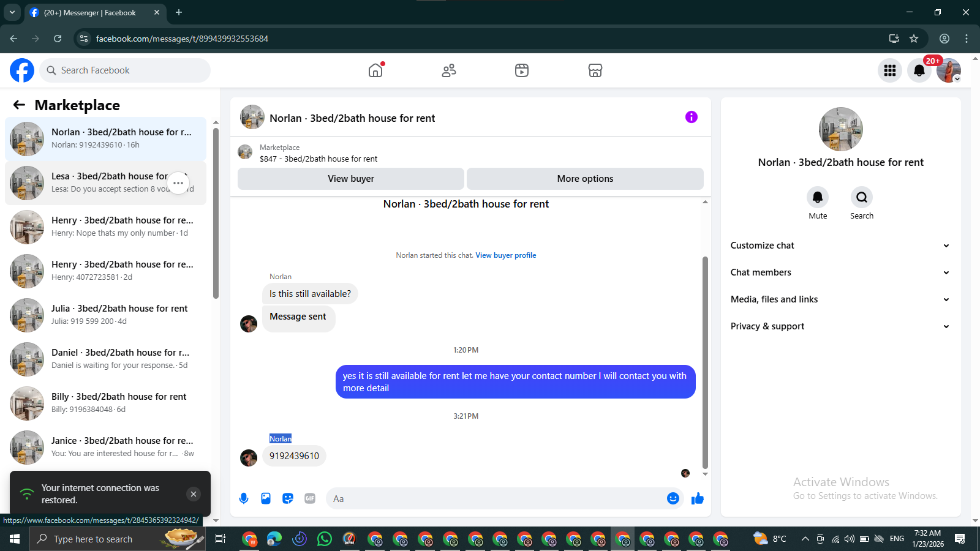Image resolution: width=980 pixels, height=551 pixels.
Task: Choose a sticker with the sticker icon
Action: coord(288,498)
